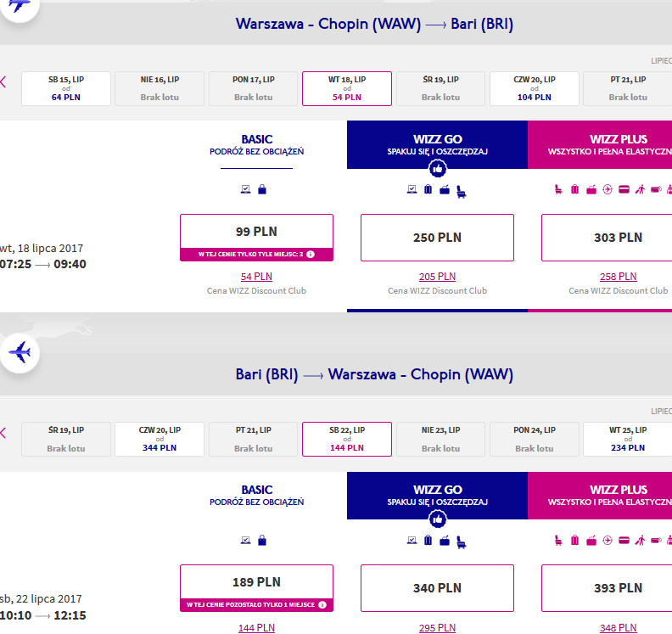The image size is (672, 634).
Task: Click outbound WIZZ GO column header
Action: (437, 144)
